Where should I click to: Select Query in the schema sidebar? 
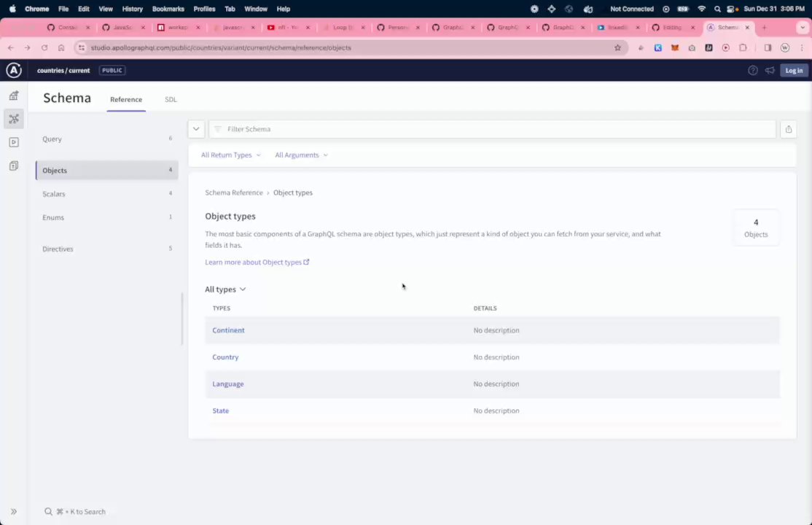[x=106, y=139]
